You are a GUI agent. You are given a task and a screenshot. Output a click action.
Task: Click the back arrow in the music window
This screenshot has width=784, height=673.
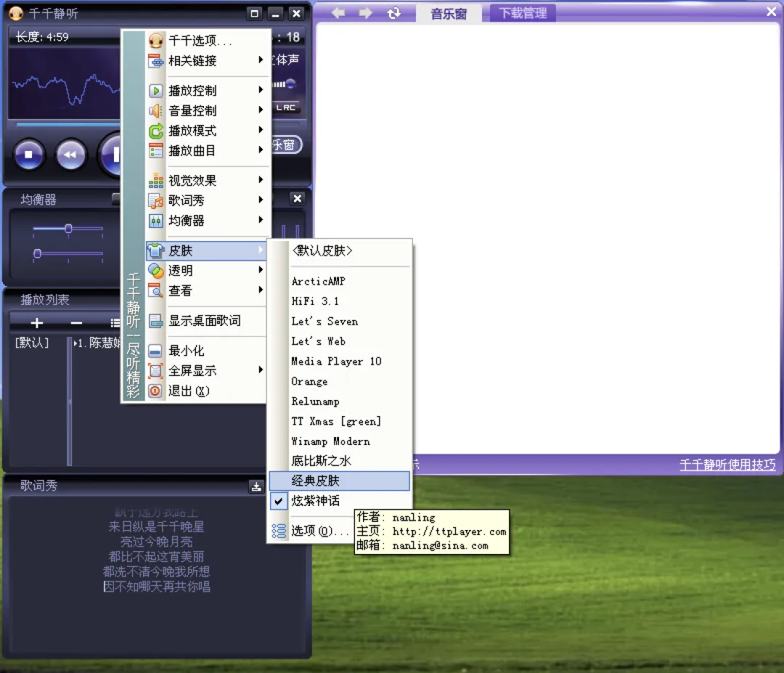[338, 12]
